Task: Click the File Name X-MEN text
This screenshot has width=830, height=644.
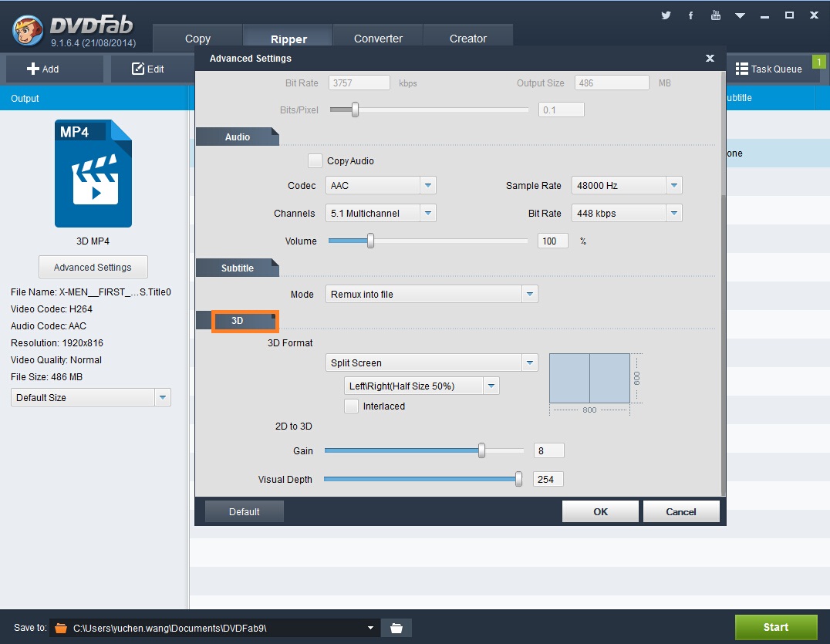Action: [91, 292]
